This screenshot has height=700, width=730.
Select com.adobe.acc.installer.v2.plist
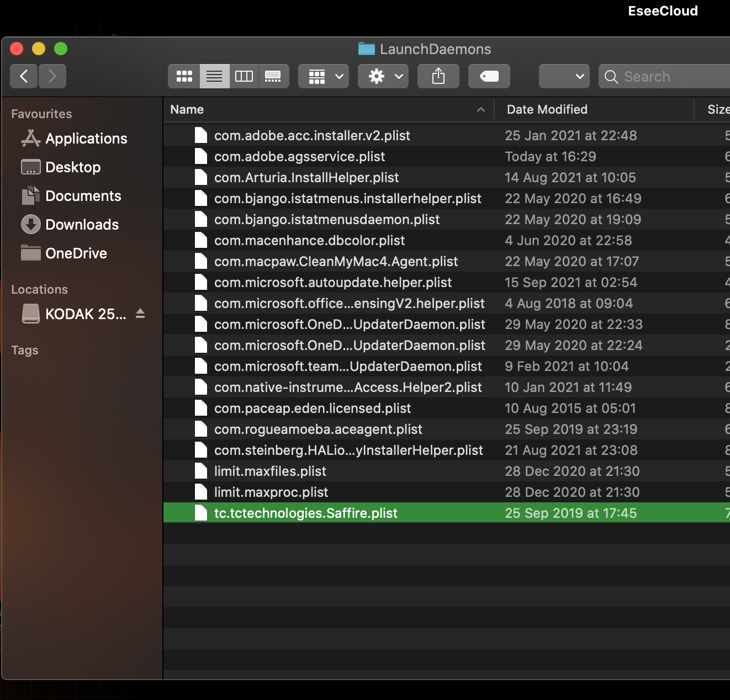click(446, 135)
